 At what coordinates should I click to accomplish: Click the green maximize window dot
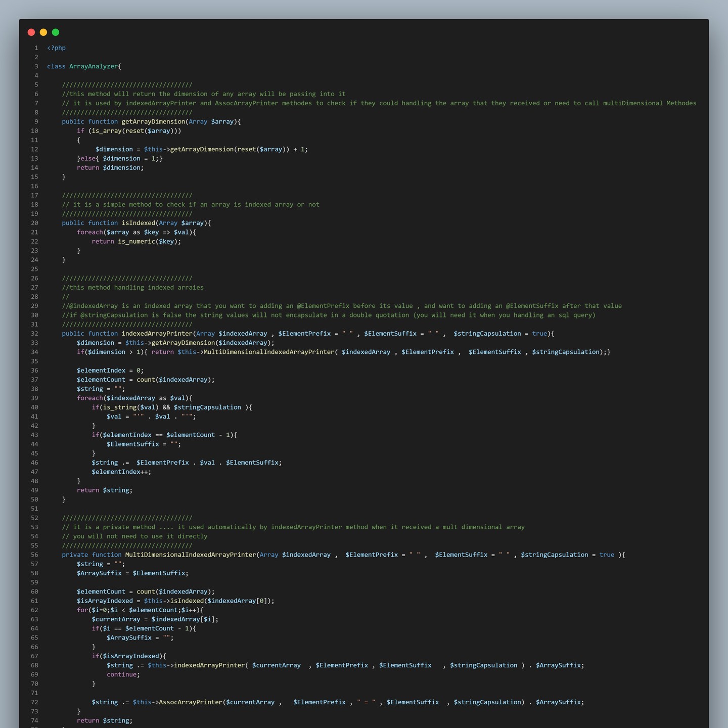pos(56,32)
